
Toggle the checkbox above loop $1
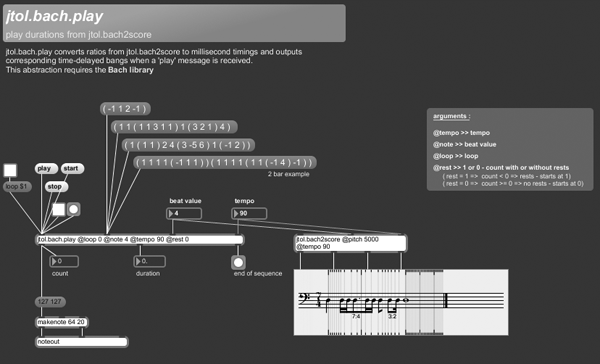coord(10,170)
